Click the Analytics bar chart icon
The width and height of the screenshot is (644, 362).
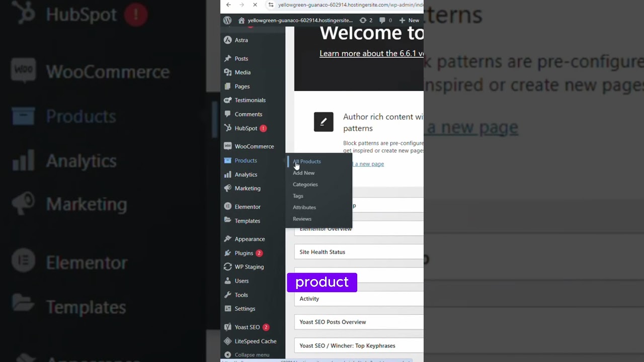pos(228,174)
